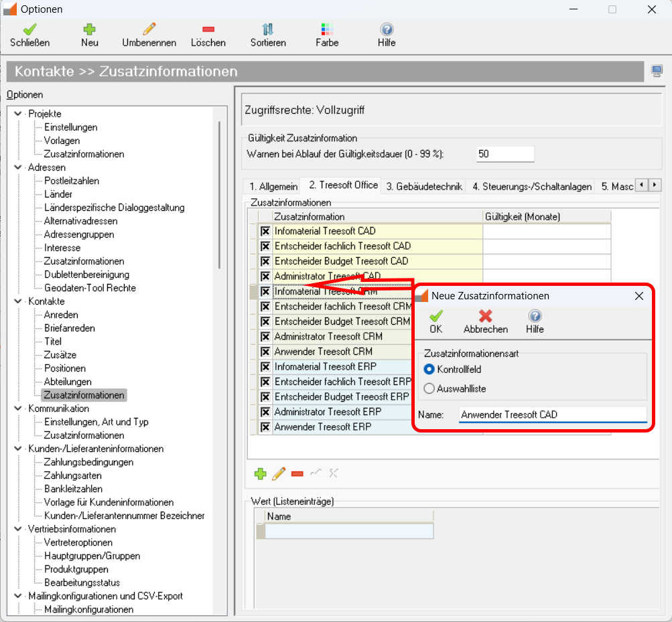Screen dimensions: 672x622
Task: Click the Umbenennen pencil icon
Action: (149, 30)
